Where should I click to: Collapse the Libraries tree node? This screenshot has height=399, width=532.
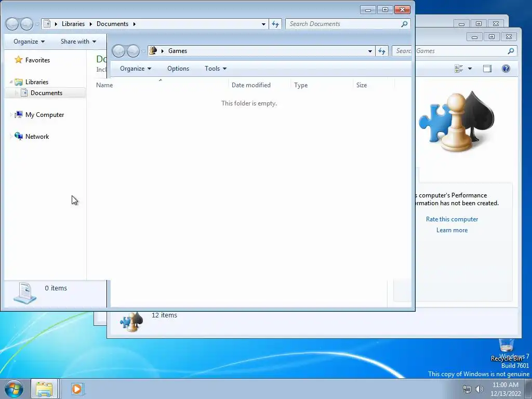click(11, 82)
